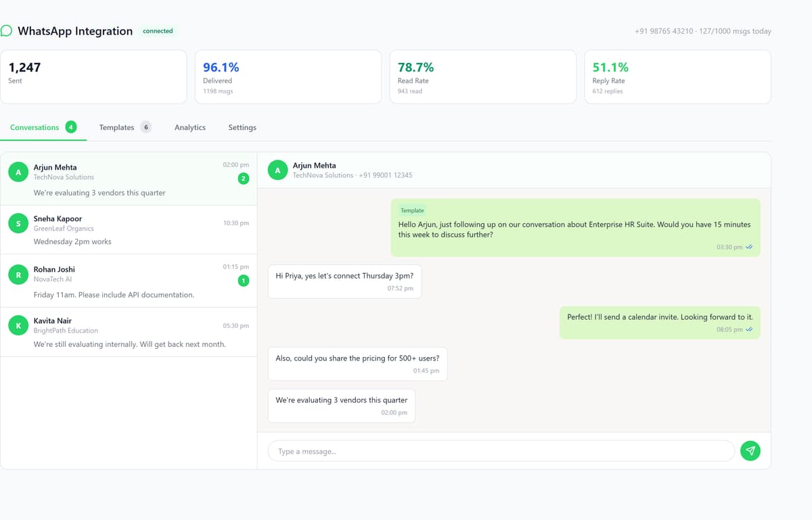
Task: Open the Conversations tab
Action: pos(43,127)
